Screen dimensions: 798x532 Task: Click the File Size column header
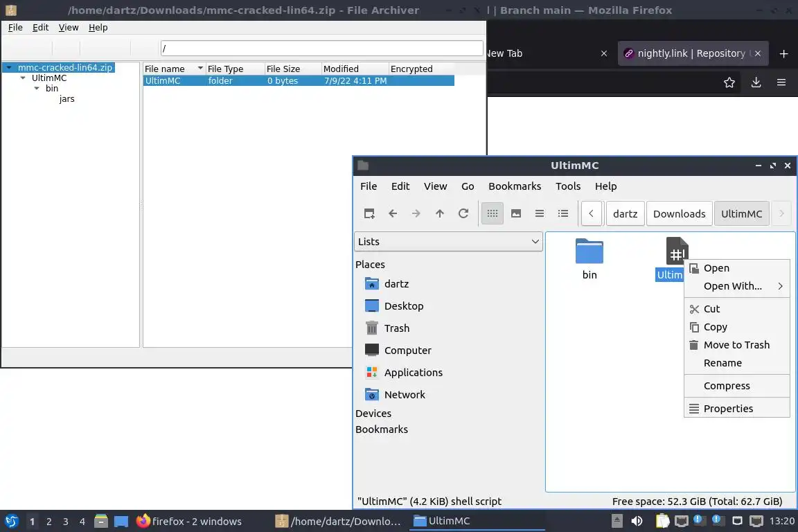coord(292,69)
